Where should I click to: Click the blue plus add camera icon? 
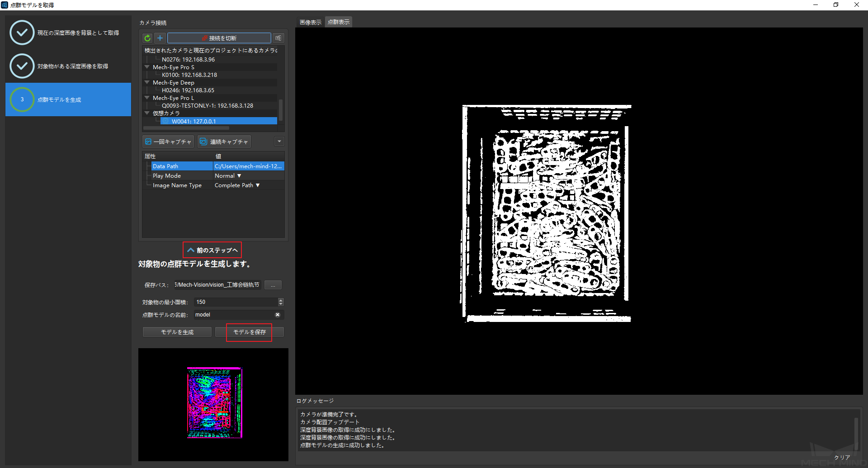[160, 38]
